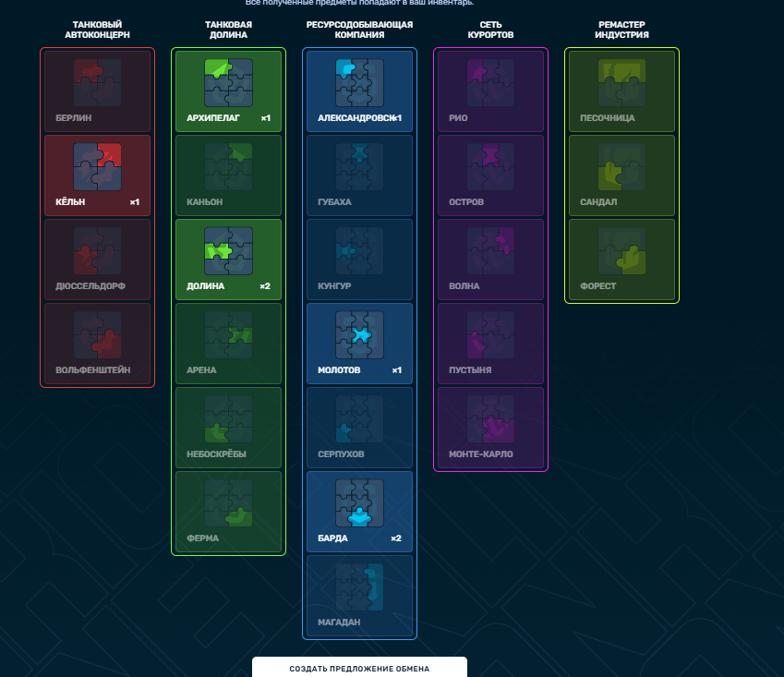Click the Рио label text
Viewport: 784px width, 677px height.
[x=458, y=118]
